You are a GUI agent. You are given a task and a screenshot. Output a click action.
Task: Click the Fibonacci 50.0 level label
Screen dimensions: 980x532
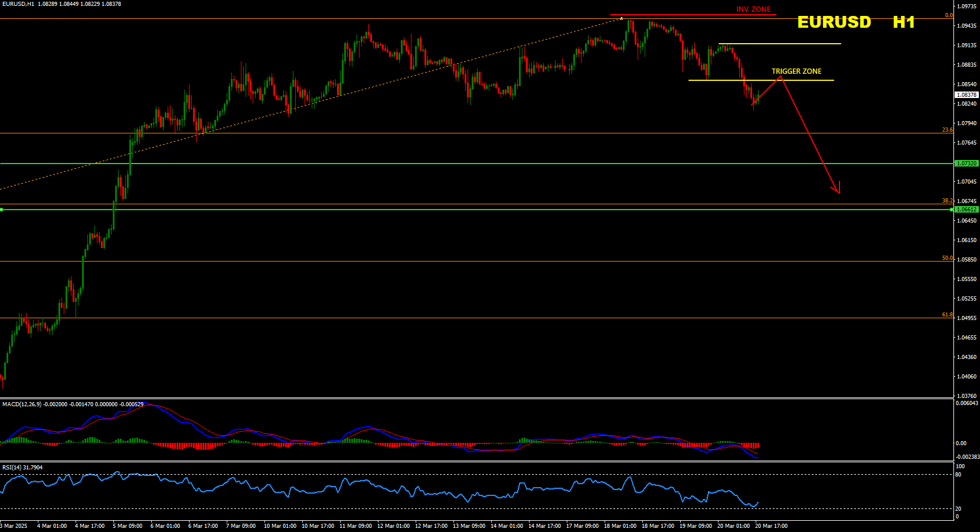[947, 258]
